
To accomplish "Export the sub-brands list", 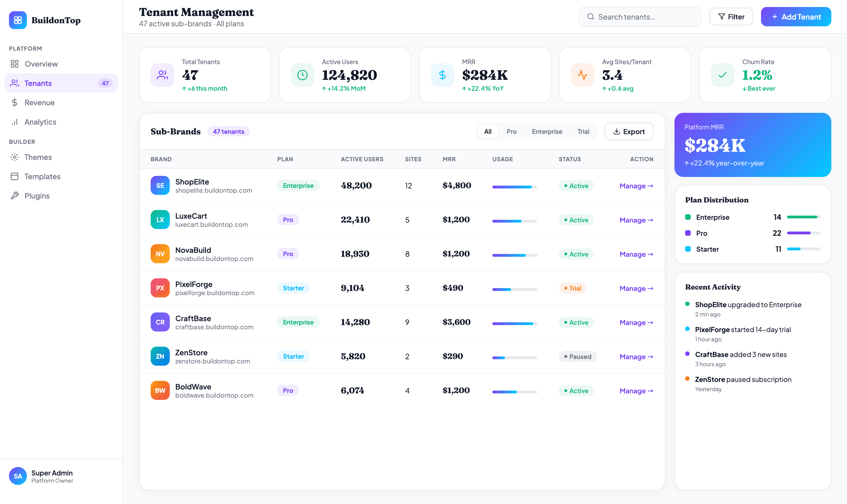I will pyautogui.click(x=629, y=131).
